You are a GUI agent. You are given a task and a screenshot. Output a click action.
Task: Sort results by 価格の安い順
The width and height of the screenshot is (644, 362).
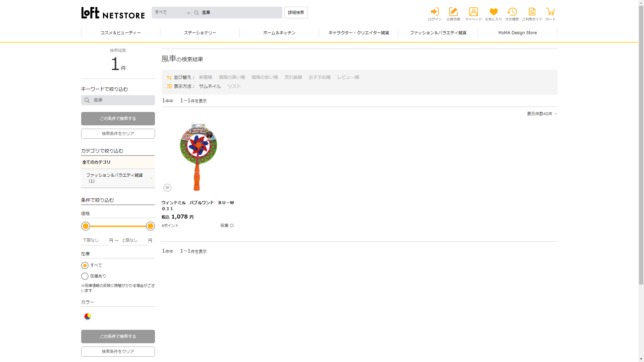[x=265, y=77]
